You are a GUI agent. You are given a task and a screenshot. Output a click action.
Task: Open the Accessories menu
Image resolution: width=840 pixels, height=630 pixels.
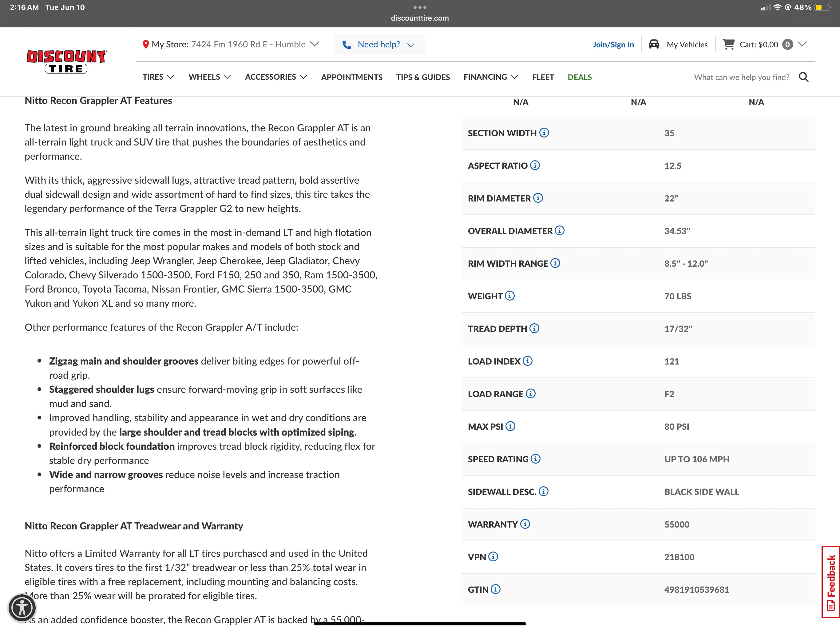pyautogui.click(x=276, y=77)
